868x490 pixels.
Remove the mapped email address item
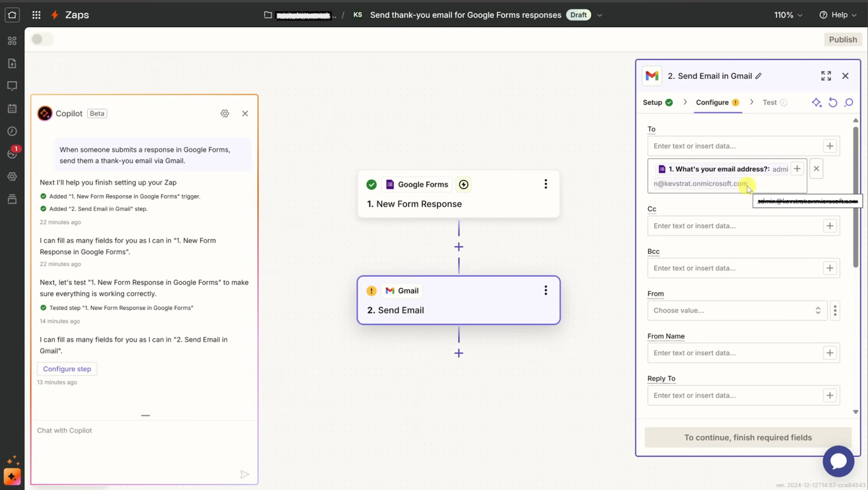(x=816, y=169)
